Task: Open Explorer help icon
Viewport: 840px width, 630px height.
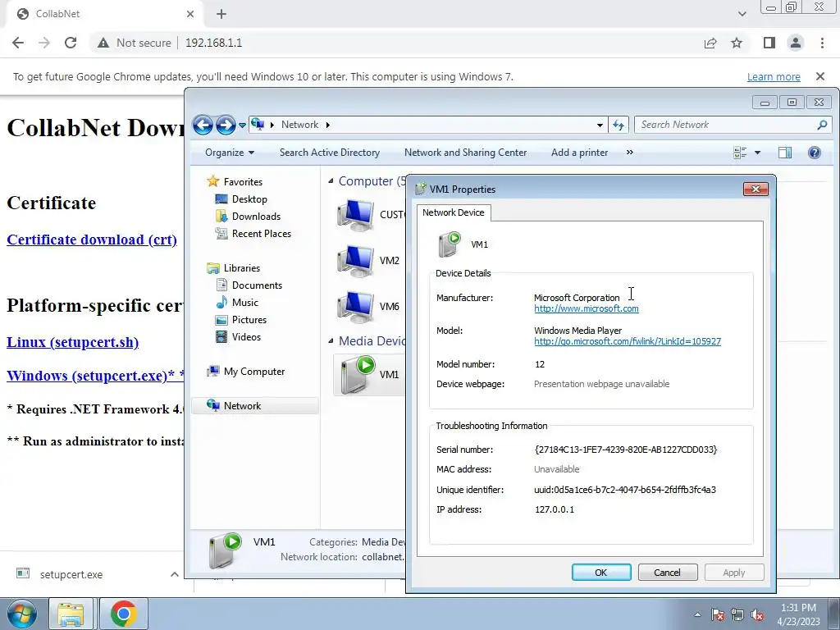Action: [x=815, y=153]
